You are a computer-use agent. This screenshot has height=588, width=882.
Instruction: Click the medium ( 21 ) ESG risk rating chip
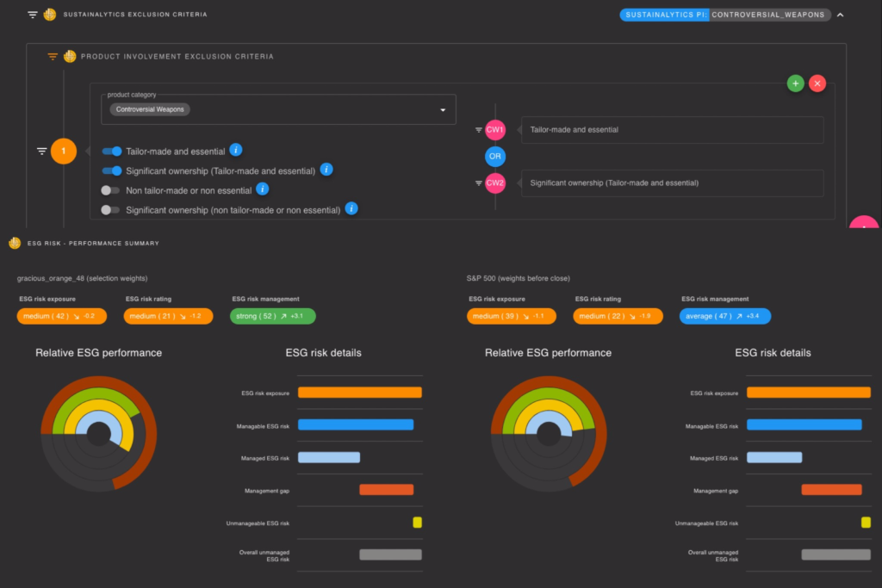point(168,317)
